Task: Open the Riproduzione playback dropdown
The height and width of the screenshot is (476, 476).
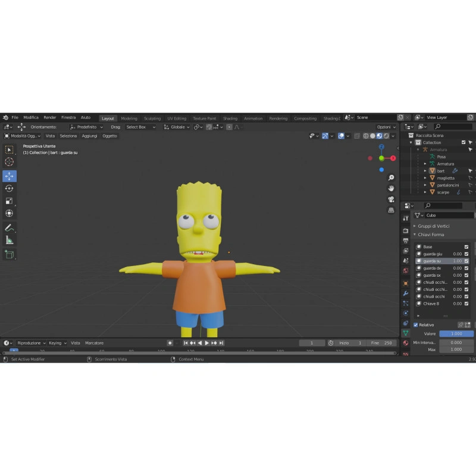Action: click(32, 343)
